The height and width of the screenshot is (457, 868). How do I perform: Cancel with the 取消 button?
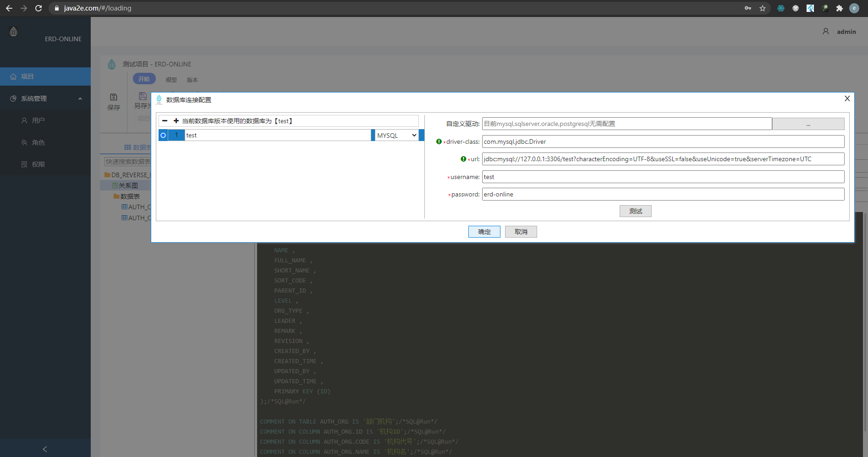point(521,232)
